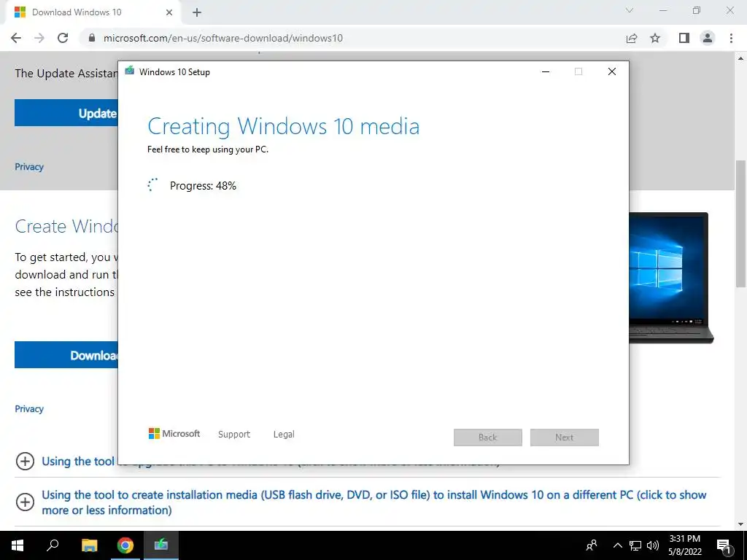747x560 pixels.
Task: Click the Update now button on webpage
Action: (x=66, y=113)
